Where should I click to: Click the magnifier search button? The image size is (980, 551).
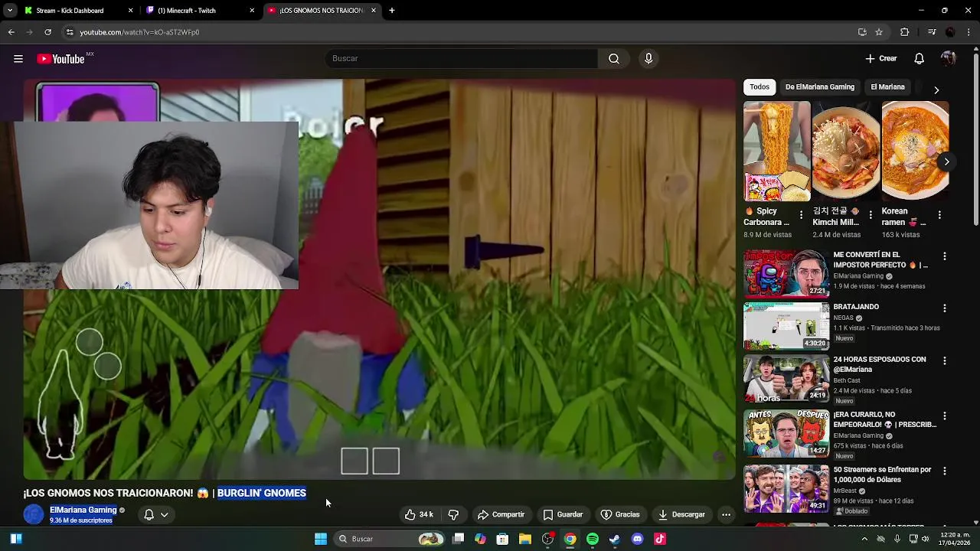click(614, 59)
